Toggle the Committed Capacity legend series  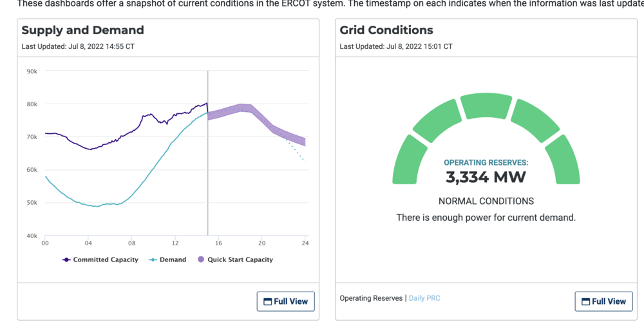click(x=100, y=259)
